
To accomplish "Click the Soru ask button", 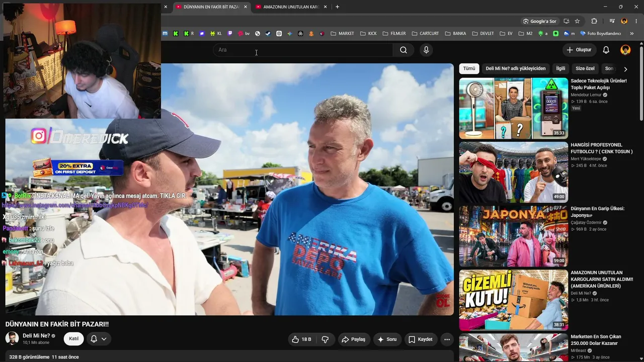I will pyautogui.click(x=387, y=339).
